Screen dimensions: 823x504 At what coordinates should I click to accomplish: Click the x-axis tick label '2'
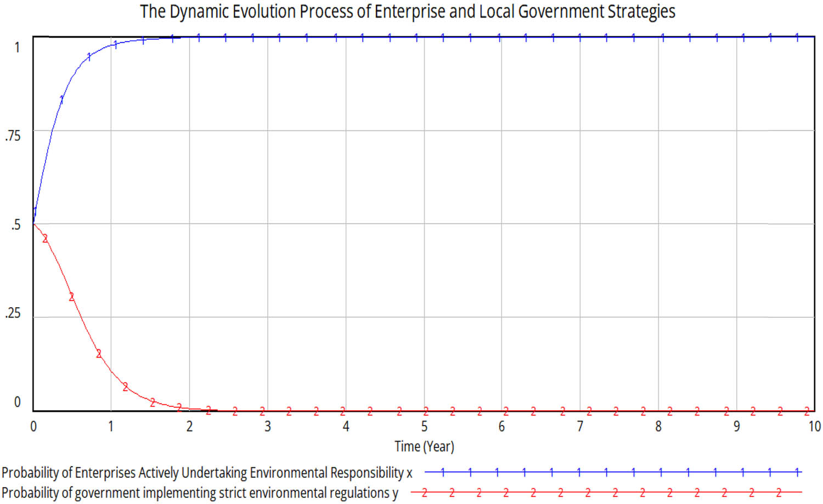pos(189,426)
